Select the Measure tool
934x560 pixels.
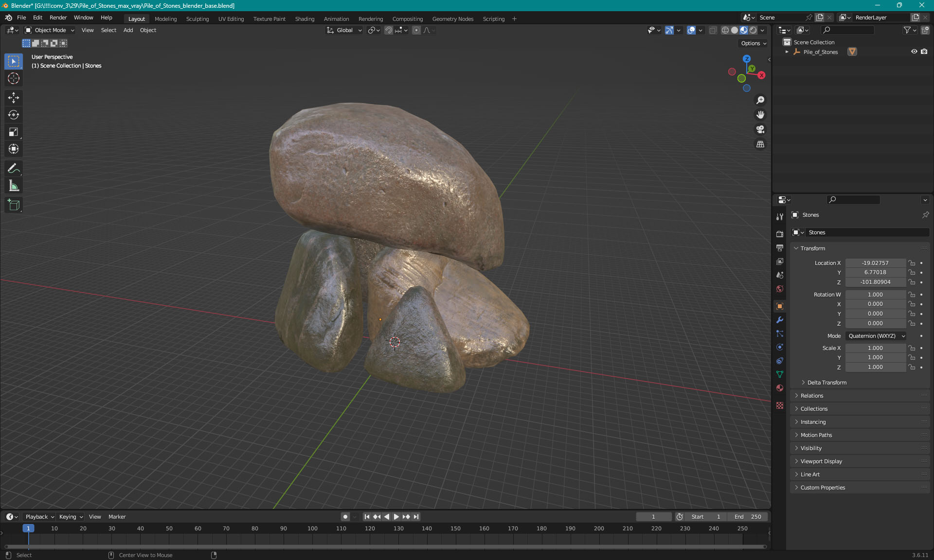pos(14,186)
